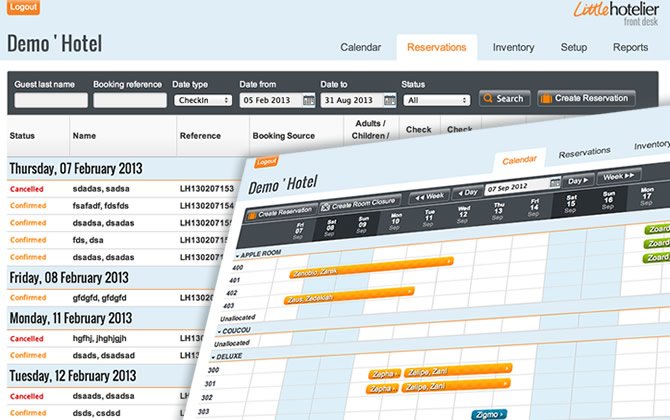
Task: Click the Search button
Action: (505, 98)
